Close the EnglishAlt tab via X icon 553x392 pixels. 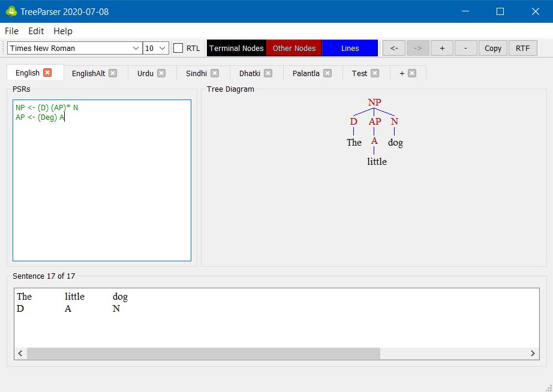point(113,73)
